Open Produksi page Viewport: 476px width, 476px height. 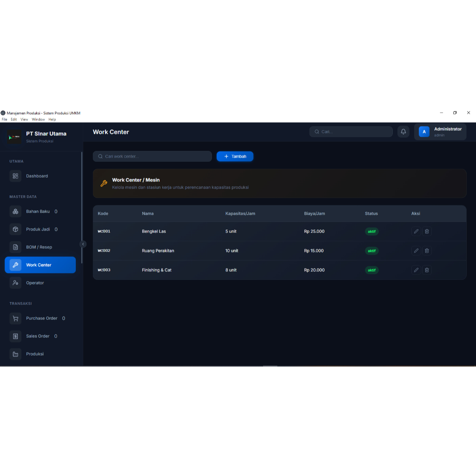tap(40, 354)
